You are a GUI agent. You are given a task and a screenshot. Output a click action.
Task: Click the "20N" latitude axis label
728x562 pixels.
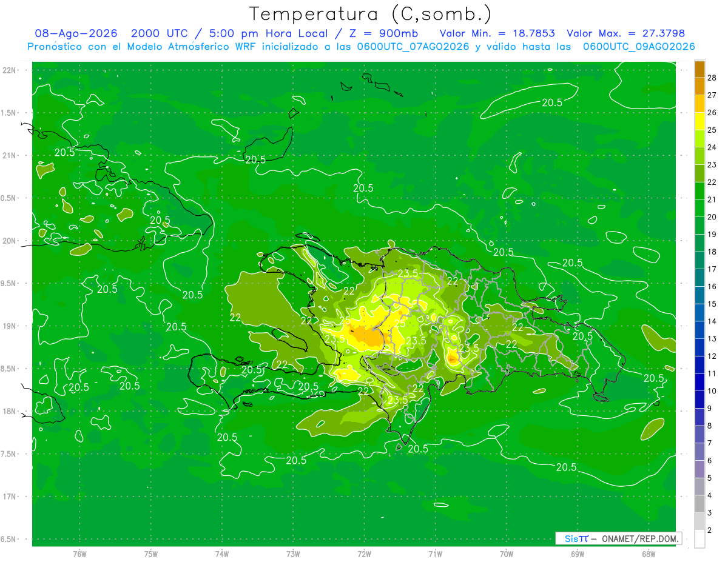coord(10,241)
